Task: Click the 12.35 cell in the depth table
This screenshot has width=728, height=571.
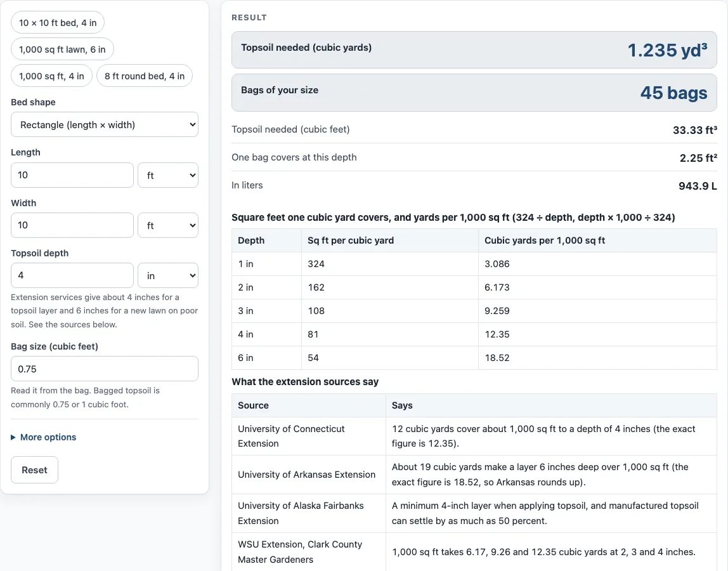Action: (597, 334)
